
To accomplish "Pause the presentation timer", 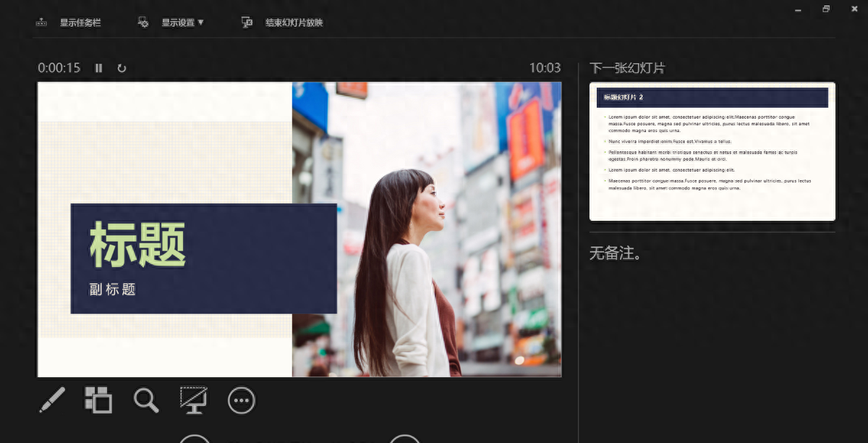I will click(99, 68).
